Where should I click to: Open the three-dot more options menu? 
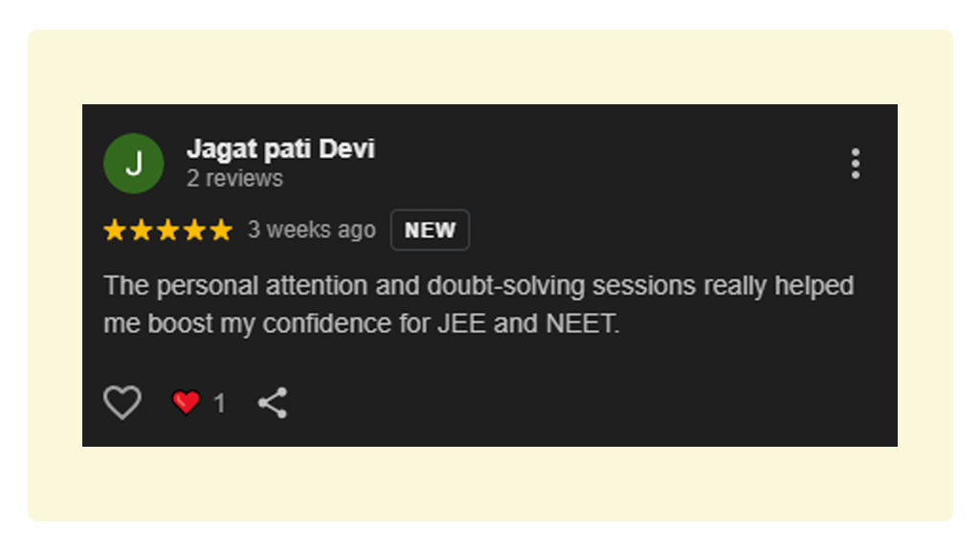tap(855, 164)
